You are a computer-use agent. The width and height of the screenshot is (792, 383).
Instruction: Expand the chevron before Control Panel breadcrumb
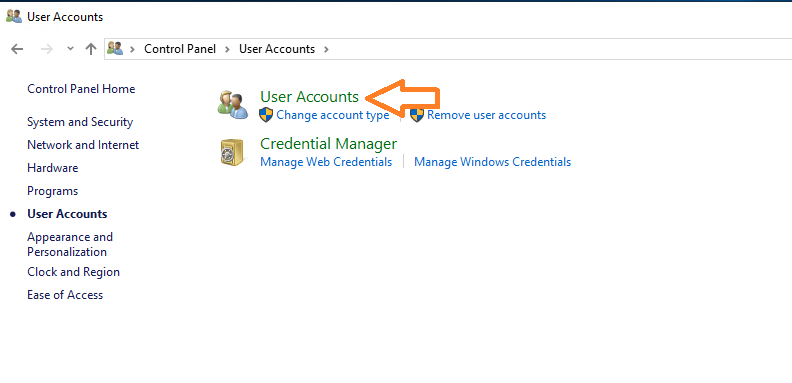(133, 49)
